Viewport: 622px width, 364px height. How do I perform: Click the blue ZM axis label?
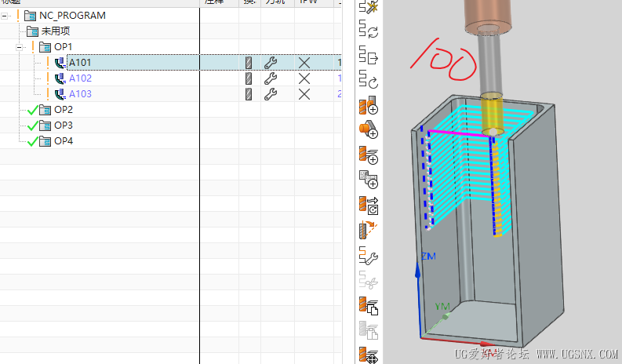coord(428,257)
